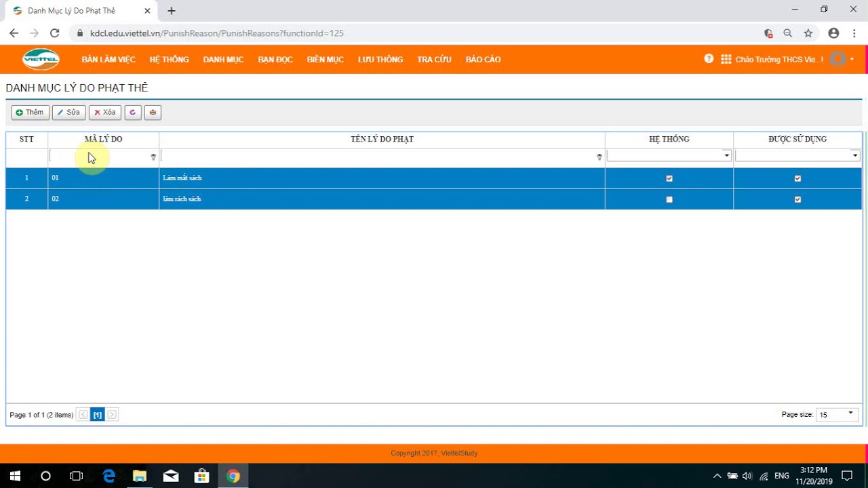This screenshot has width=868, height=488.
Task: Open the volume icon in system tray
Action: click(748, 476)
